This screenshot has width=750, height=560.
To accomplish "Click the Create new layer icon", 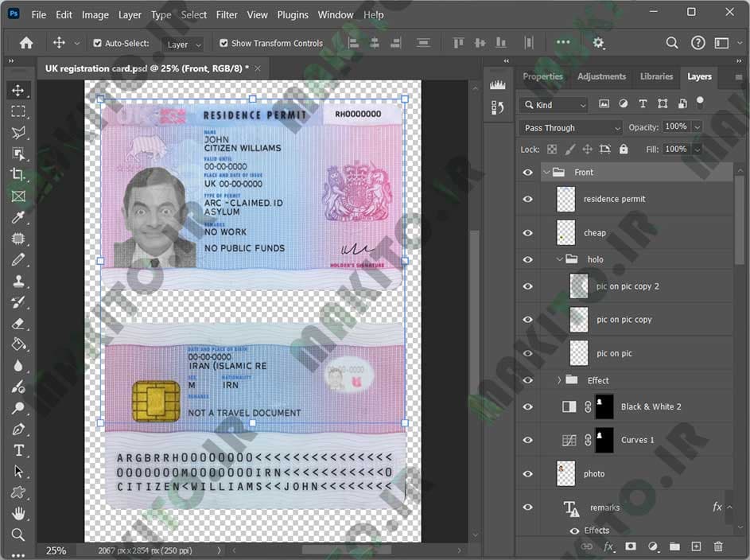I will [696, 546].
